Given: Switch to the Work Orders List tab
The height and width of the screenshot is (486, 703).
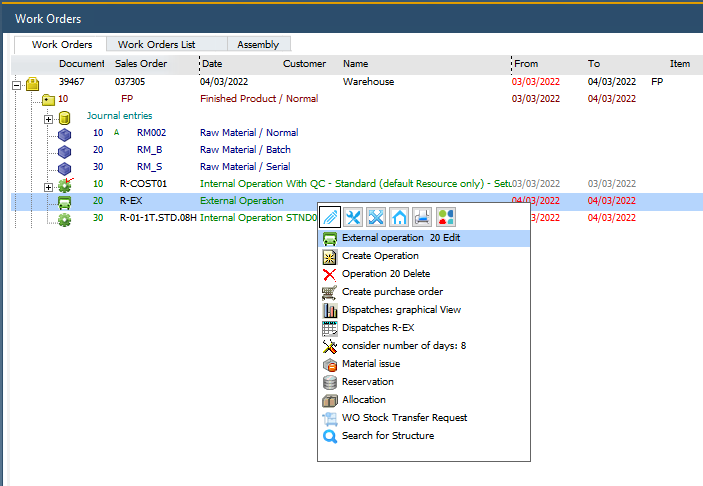Looking at the screenshot, I should click(x=156, y=44).
